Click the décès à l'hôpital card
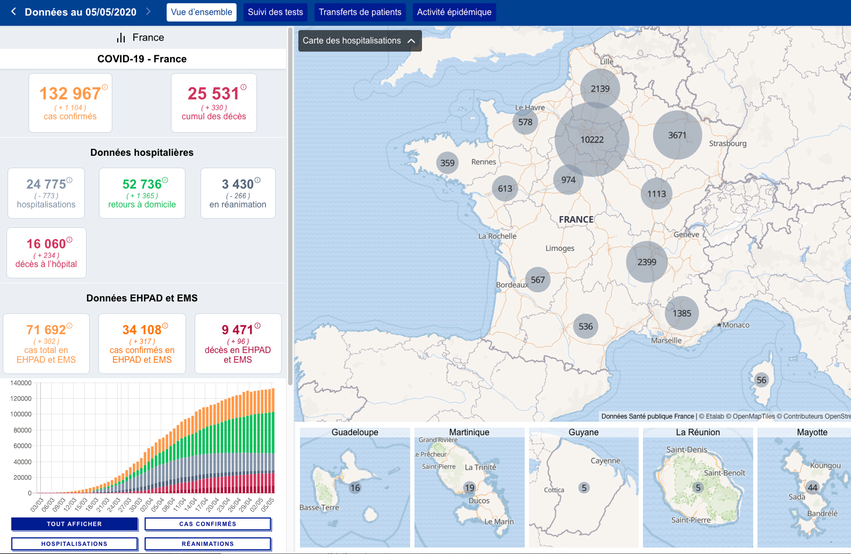851x554 pixels. [46, 253]
